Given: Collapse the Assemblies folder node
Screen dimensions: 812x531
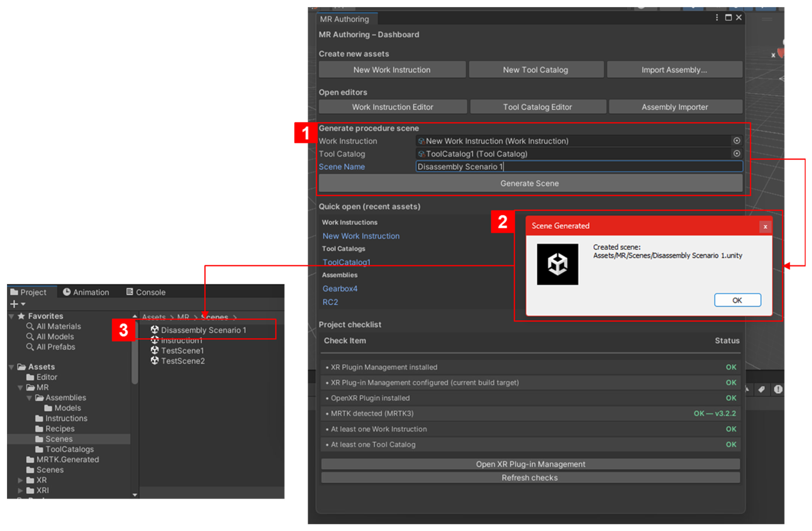Looking at the screenshot, I should (x=29, y=398).
